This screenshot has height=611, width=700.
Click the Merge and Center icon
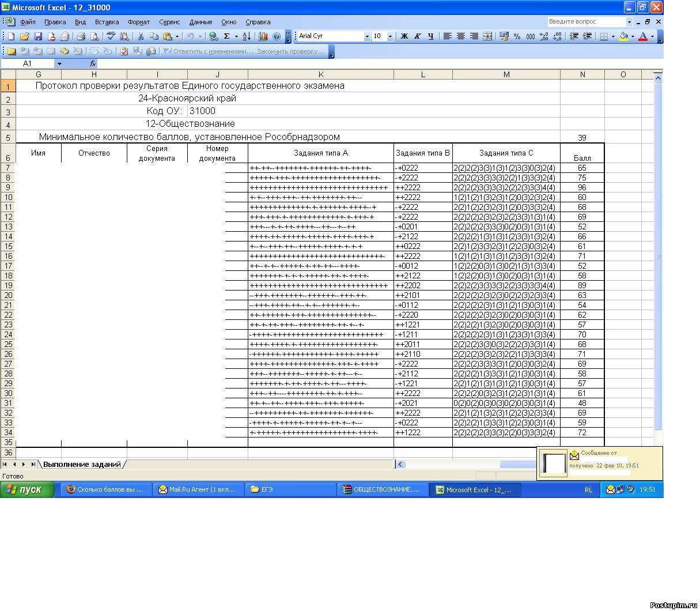pyautogui.click(x=487, y=36)
